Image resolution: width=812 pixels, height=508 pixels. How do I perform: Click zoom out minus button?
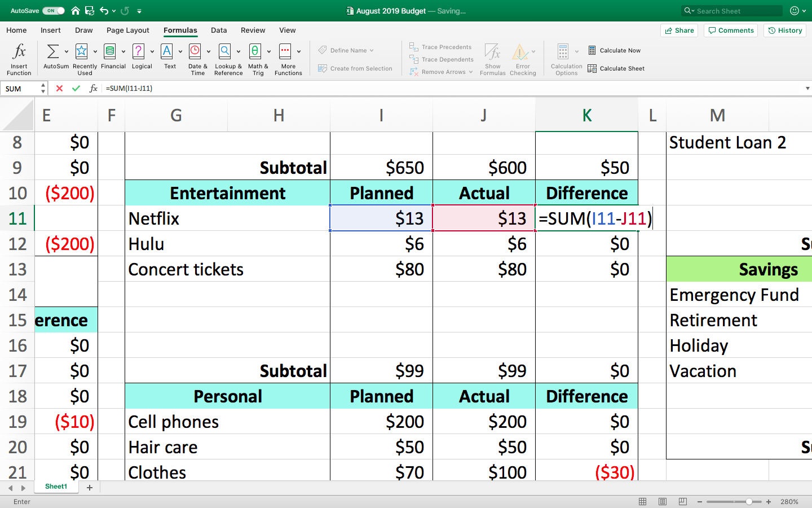pos(700,501)
